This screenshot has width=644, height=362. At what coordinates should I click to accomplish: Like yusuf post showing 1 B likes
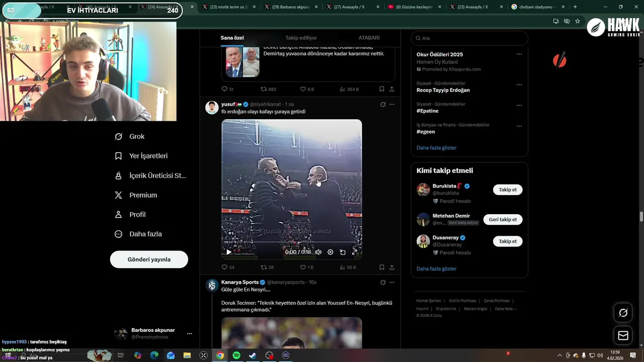tap(306, 267)
